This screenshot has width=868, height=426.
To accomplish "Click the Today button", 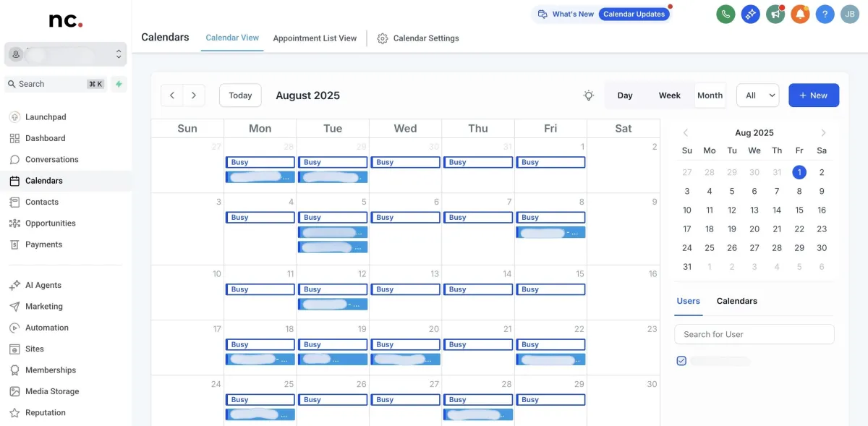I will tap(240, 95).
